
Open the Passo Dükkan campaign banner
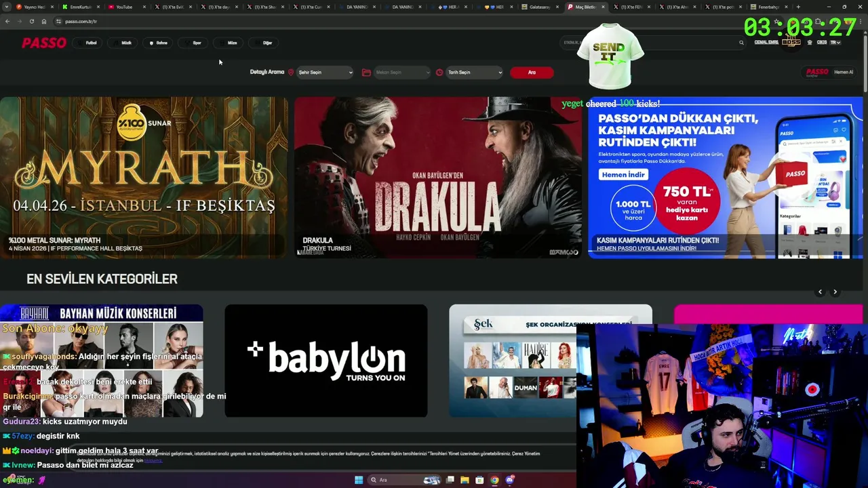pos(726,177)
